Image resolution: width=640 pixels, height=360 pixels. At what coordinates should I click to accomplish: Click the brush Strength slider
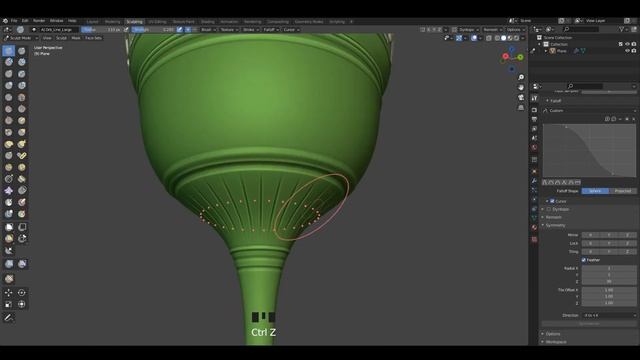(153, 29)
